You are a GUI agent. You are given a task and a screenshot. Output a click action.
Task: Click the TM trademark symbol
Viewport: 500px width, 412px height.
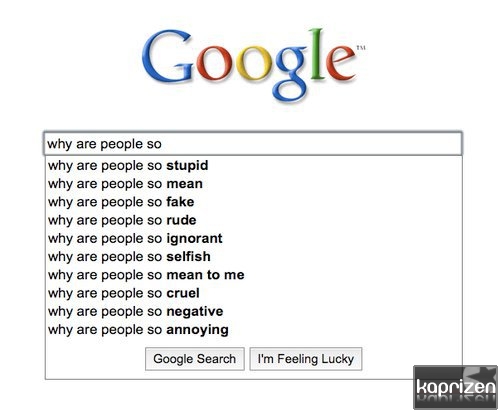361,48
